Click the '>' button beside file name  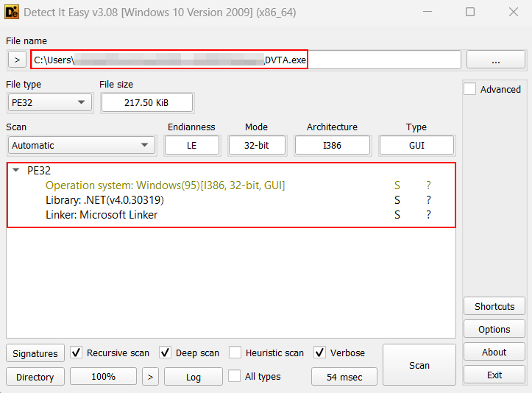point(16,60)
